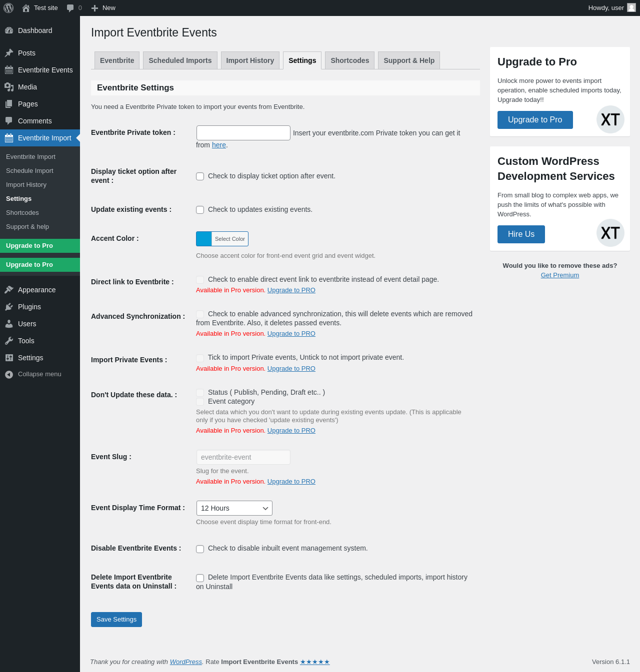Switch to the Shortcodes tab
640x672 pixels.
(350, 60)
